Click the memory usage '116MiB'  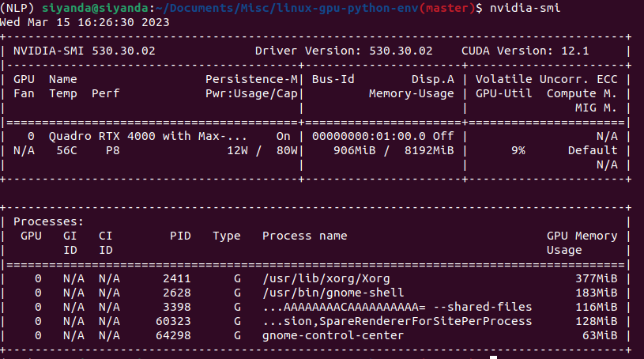(x=597, y=307)
